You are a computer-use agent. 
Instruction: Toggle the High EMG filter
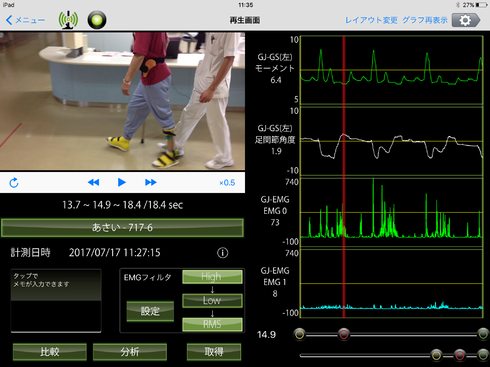tap(212, 277)
